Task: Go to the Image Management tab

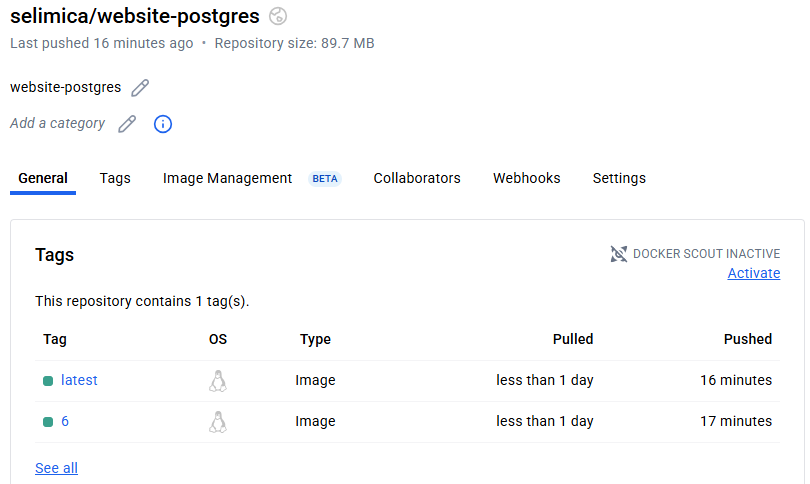Action: (x=227, y=179)
